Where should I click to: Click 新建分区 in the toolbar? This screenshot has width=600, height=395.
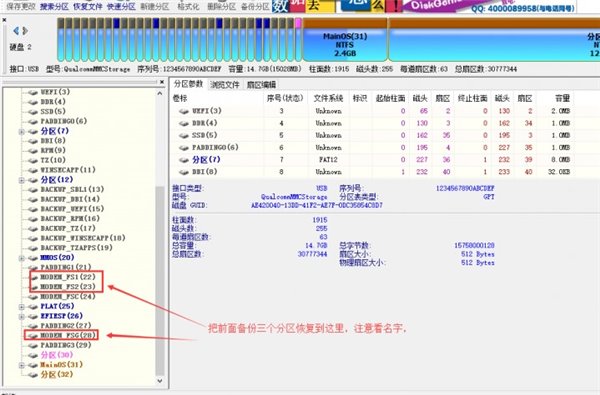coord(155,7)
